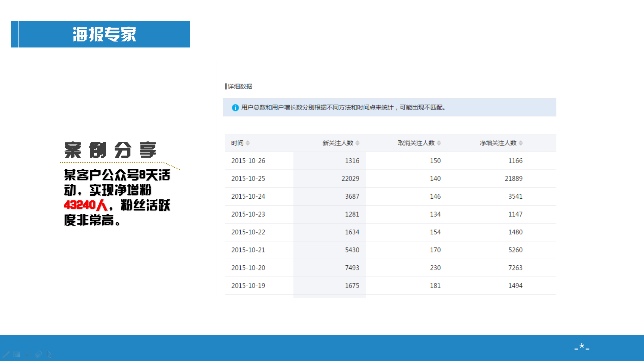Image resolution: width=644 pixels, height=361 pixels.
Task: Click net increase value 3541
Action: click(x=516, y=197)
